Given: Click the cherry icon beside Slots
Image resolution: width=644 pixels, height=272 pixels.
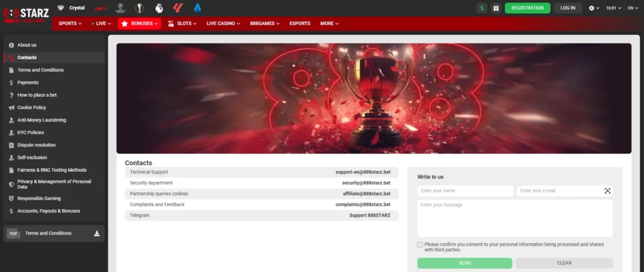Looking at the screenshot, I should pyautogui.click(x=171, y=24).
